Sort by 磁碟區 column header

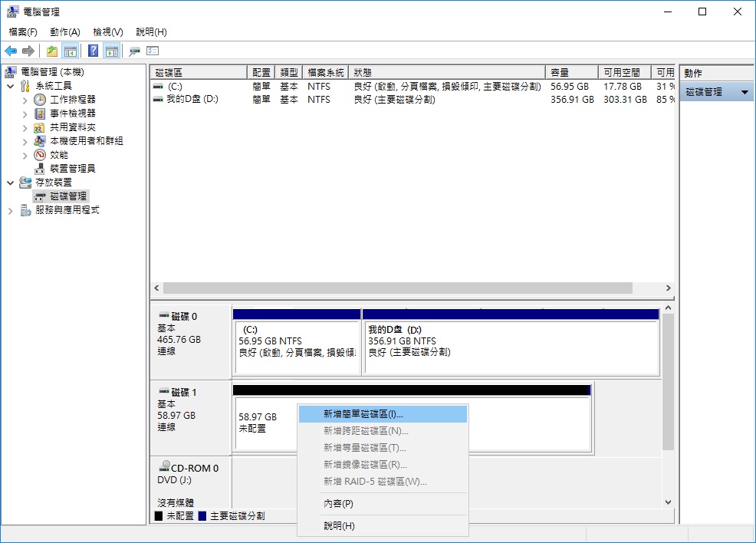199,72
